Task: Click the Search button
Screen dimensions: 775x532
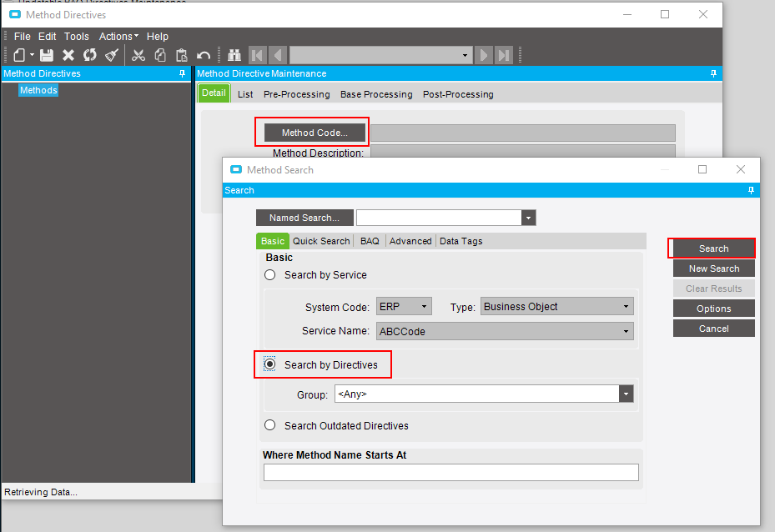Action: coord(714,248)
